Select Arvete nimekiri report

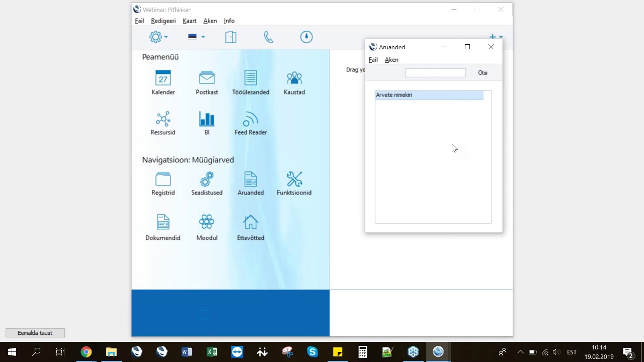[429, 95]
